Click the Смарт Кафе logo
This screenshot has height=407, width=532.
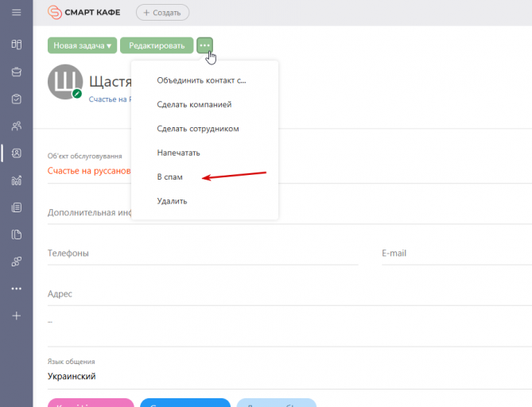[x=83, y=13]
